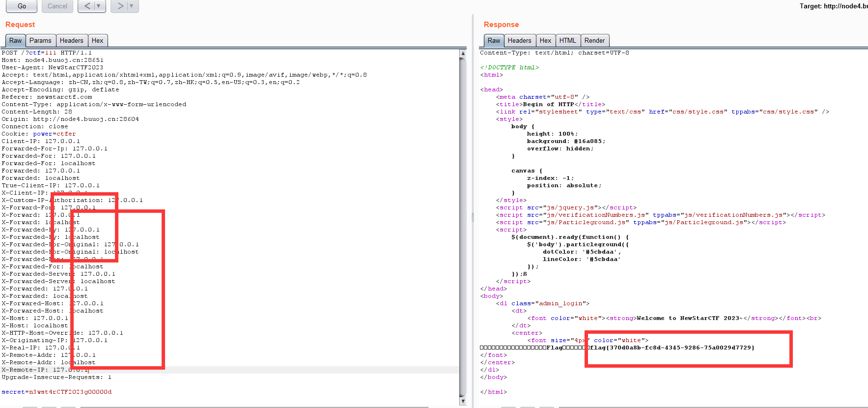Click the 'X-HTTP-Host-Override' header line
868x408 pixels.
click(x=62, y=333)
